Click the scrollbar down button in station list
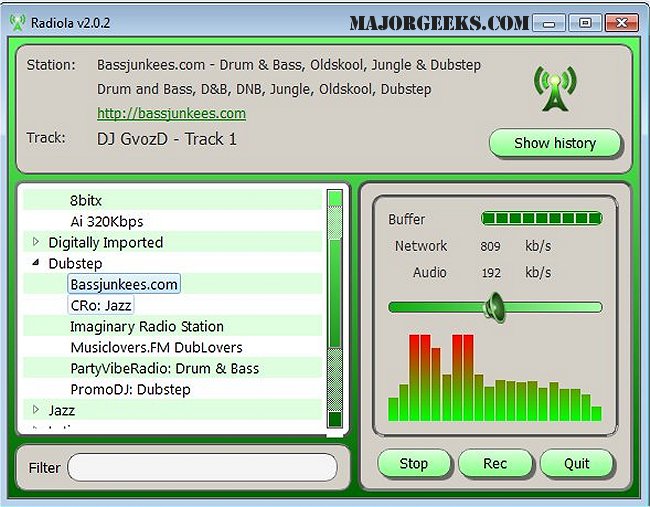 [335, 420]
